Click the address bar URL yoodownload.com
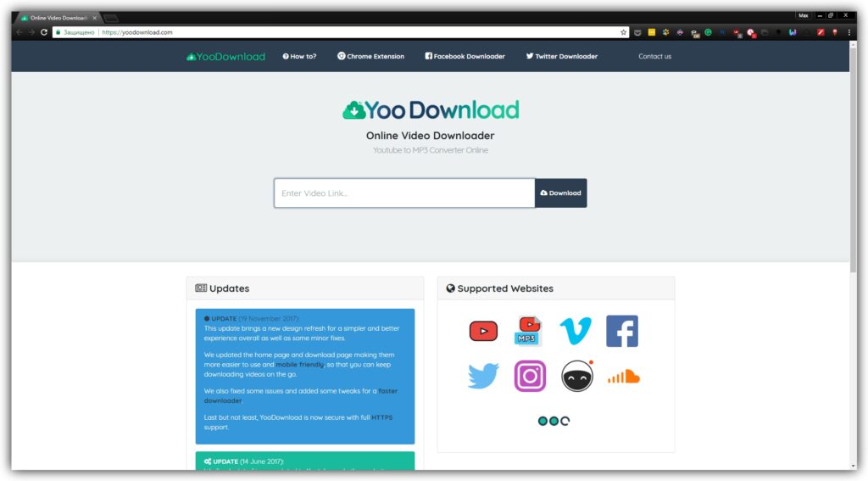The image size is (868, 481). [137, 32]
